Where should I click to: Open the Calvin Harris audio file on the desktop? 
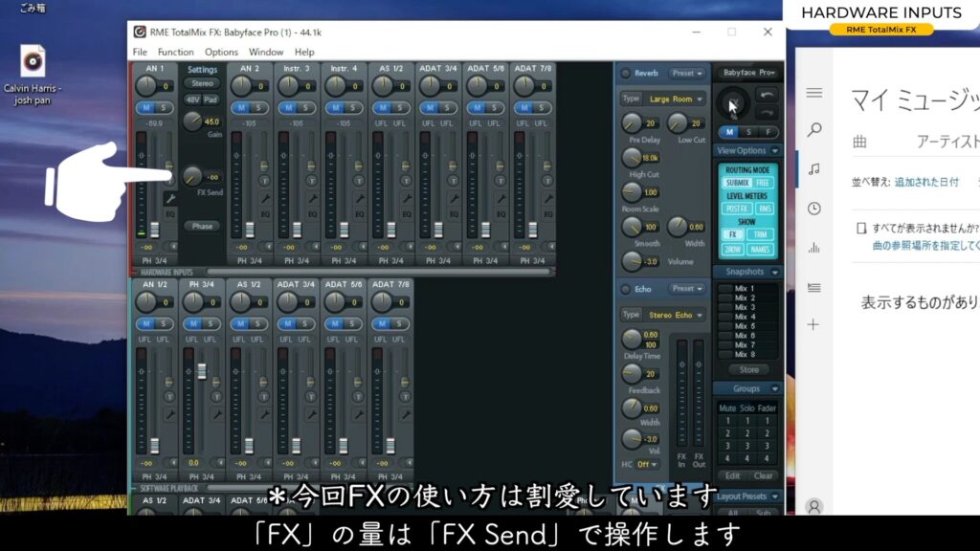33,75
